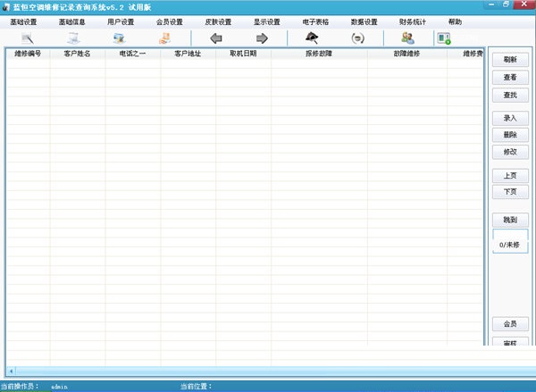Click the page number field below 跳到

point(510,234)
